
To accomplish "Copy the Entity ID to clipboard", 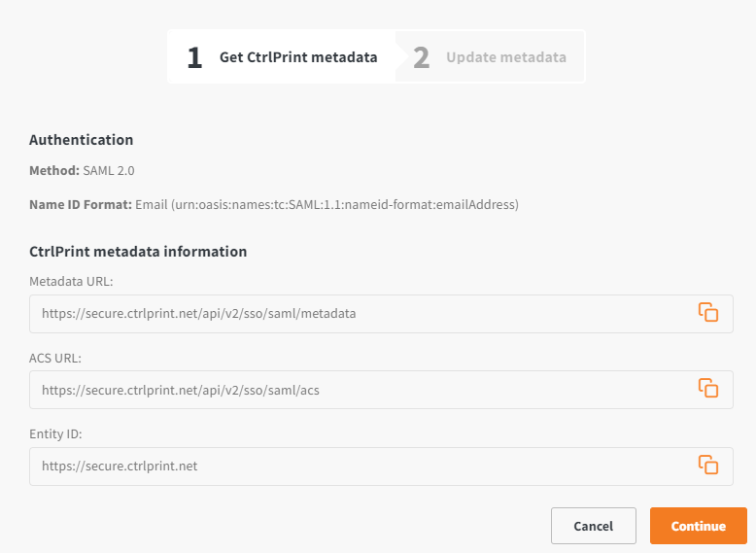I will click(708, 465).
